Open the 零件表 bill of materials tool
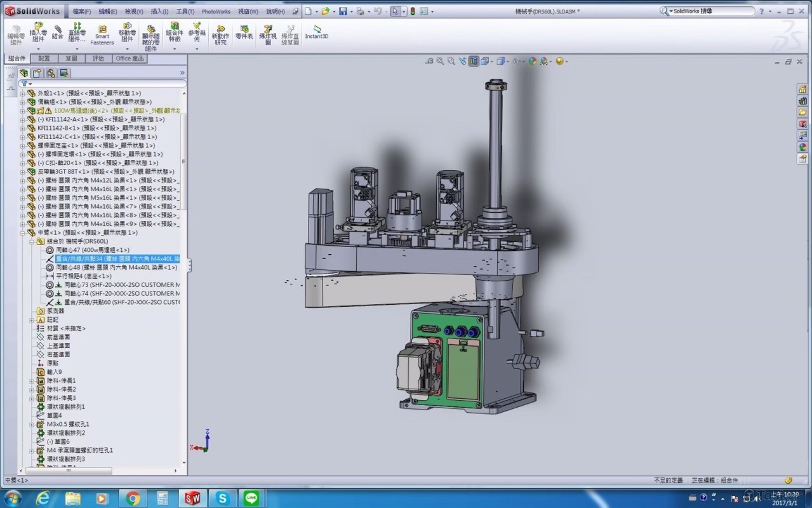812x508 pixels. point(244,32)
